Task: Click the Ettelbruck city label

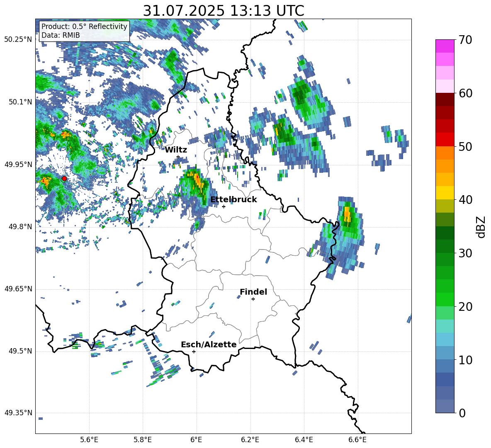Action: coord(233,200)
